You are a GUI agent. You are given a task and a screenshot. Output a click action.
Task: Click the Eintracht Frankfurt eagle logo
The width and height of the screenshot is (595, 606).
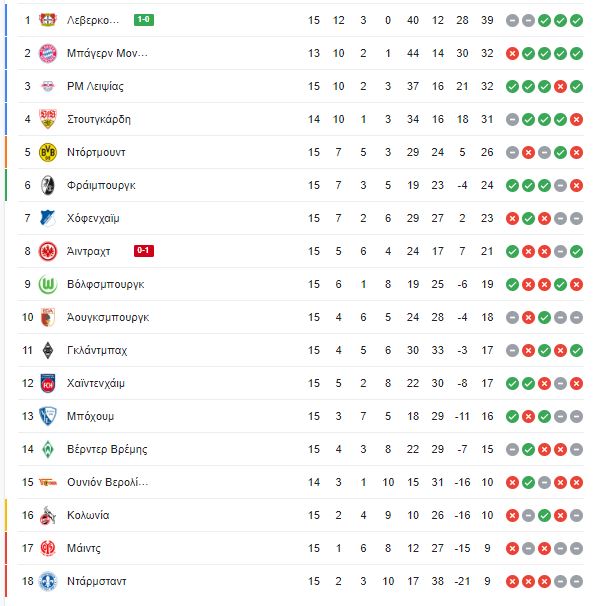coord(48,251)
